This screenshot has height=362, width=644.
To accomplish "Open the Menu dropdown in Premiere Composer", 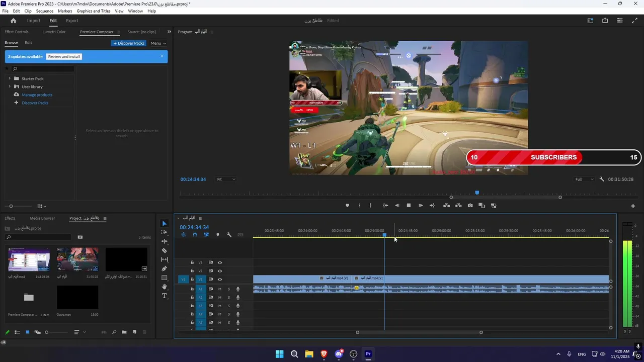I will point(158,43).
